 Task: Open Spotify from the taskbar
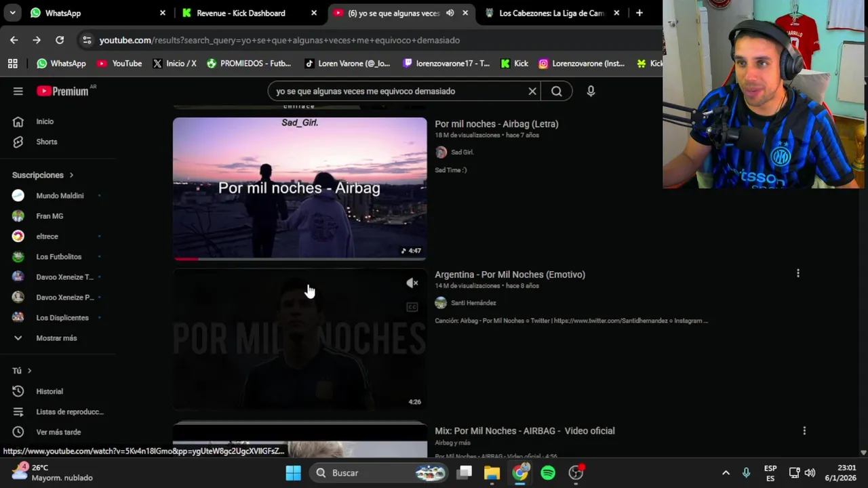[548, 472]
